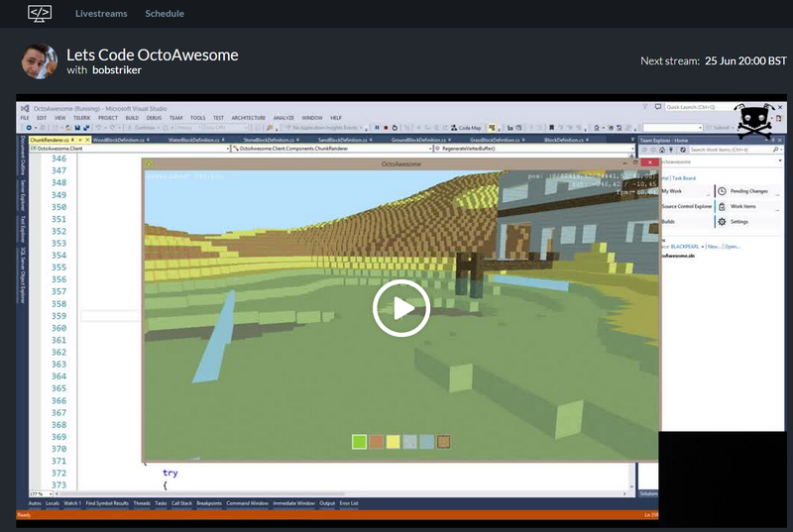Open the document tabs overflow dropdown
Screen dimensions: 793x532
[632, 140]
